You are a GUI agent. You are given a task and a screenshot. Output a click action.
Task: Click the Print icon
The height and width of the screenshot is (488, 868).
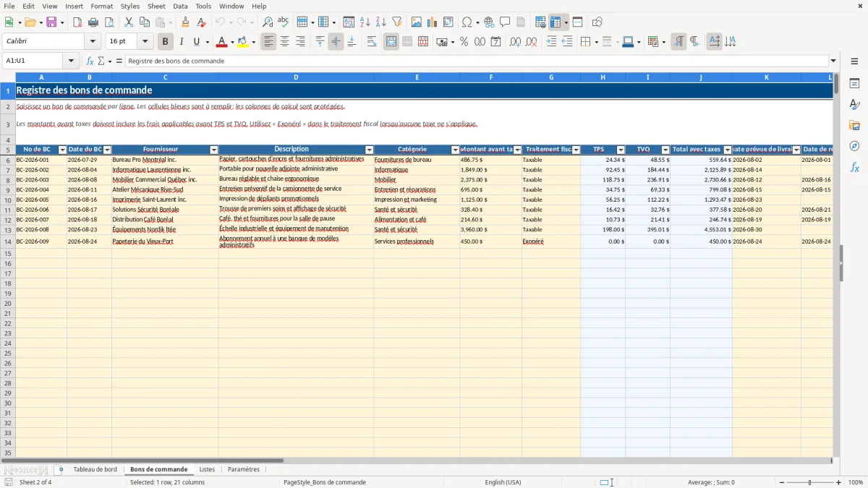click(93, 22)
